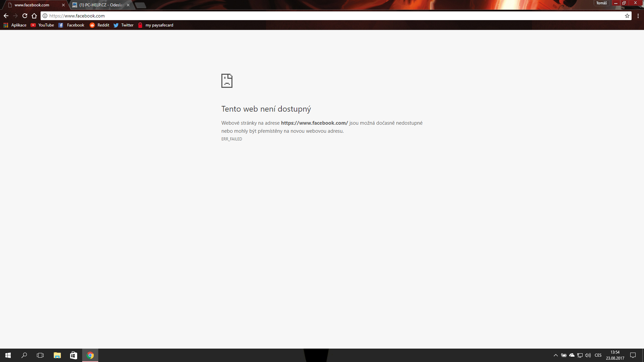Show hidden system tray icons
This screenshot has height=362, width=644.
click(x=556, y=355)
